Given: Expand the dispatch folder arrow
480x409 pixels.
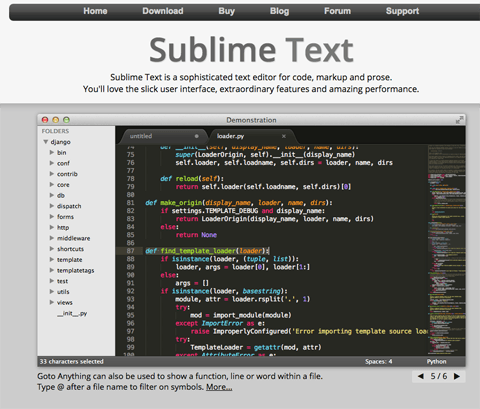Looking at the screenshot, I should coord(52,206).
